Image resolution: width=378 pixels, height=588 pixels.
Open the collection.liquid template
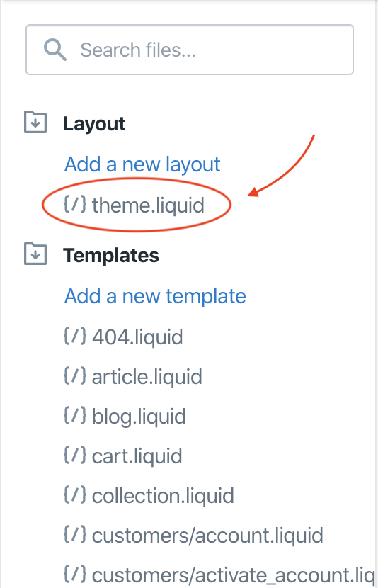[x=163, y=496]
